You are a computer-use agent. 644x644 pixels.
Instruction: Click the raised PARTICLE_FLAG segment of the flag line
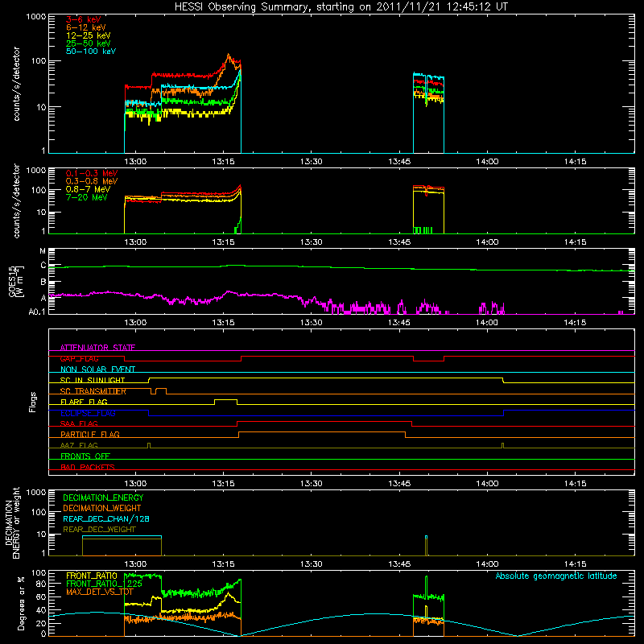tap(322, 432)
